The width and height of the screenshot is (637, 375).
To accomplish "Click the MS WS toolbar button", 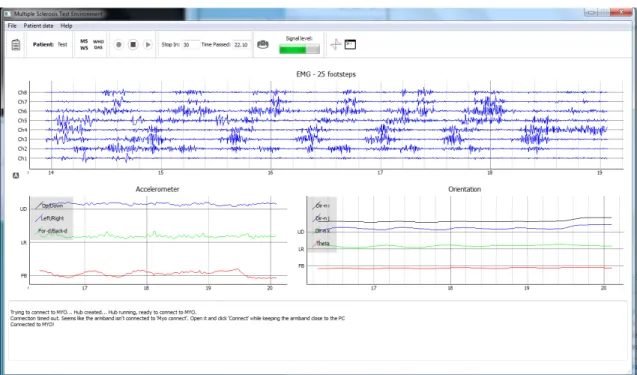I will [x=84, y=45].
